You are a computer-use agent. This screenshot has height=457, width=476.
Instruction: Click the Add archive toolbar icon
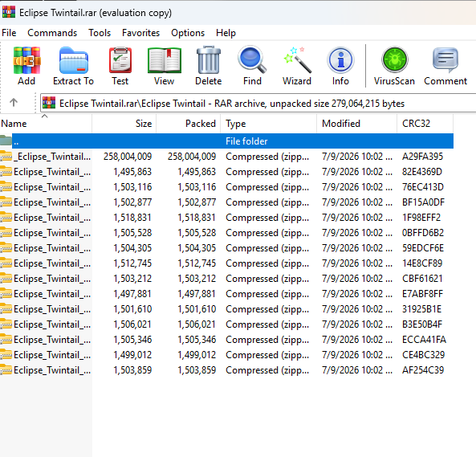pos(26,60)
